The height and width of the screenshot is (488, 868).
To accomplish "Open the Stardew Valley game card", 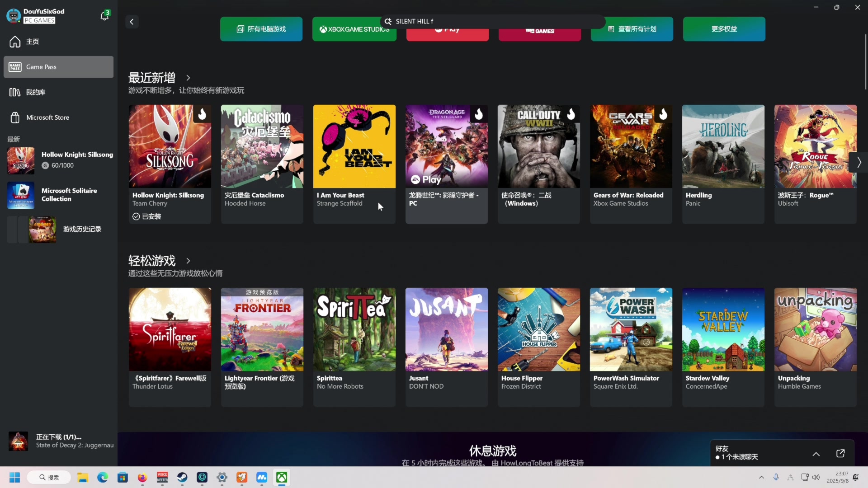I will pyautogui.click(x=723, y=347).
